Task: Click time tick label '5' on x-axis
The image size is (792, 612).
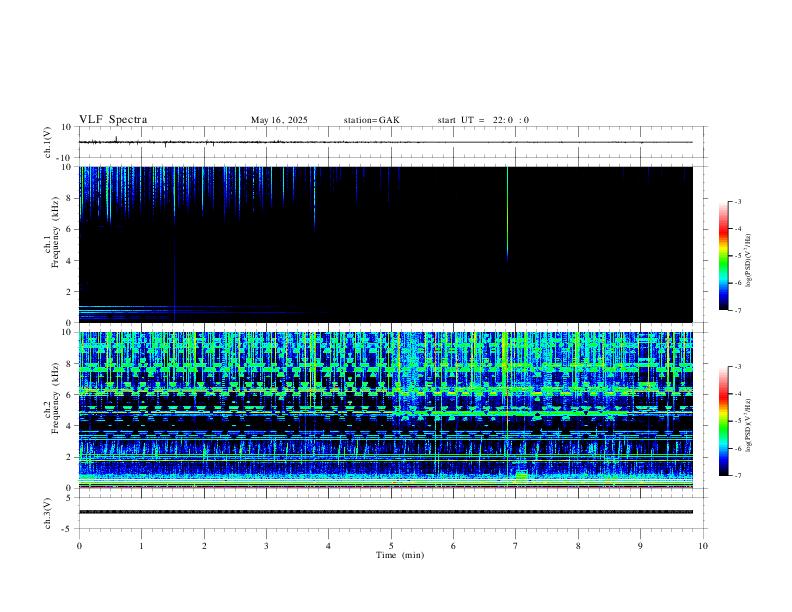Action: 391,546
